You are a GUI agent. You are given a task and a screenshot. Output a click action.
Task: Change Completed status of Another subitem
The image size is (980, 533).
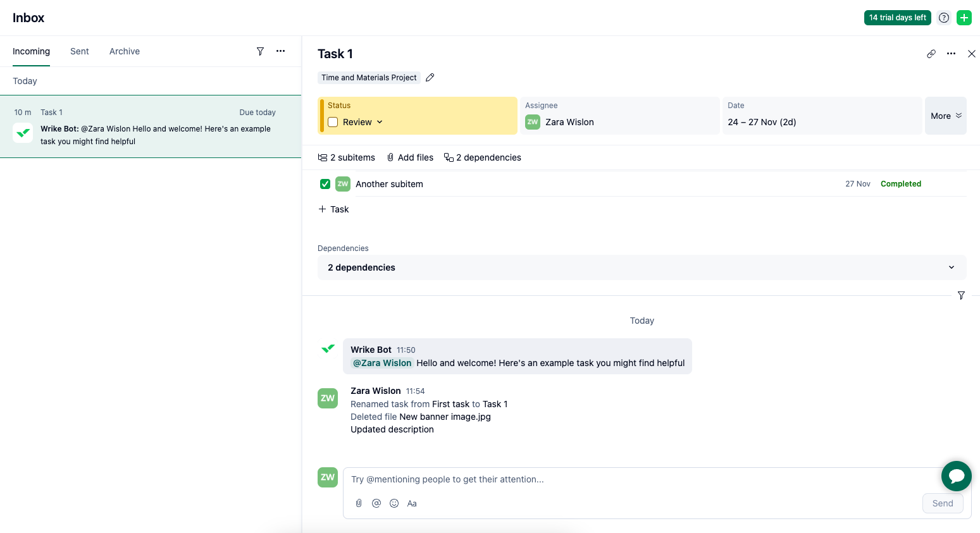[x=901, y=184]
